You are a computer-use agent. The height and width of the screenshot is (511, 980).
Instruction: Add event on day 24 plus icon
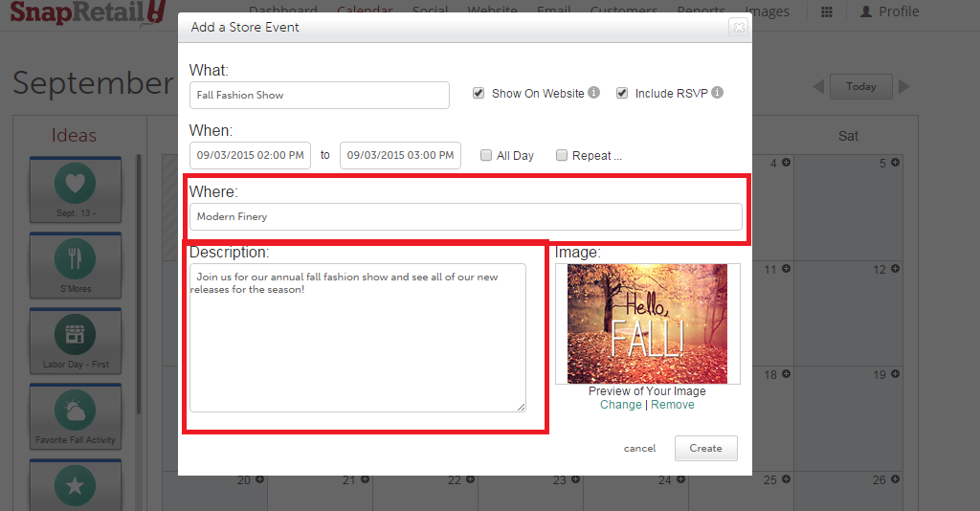(x=680, y=479)
